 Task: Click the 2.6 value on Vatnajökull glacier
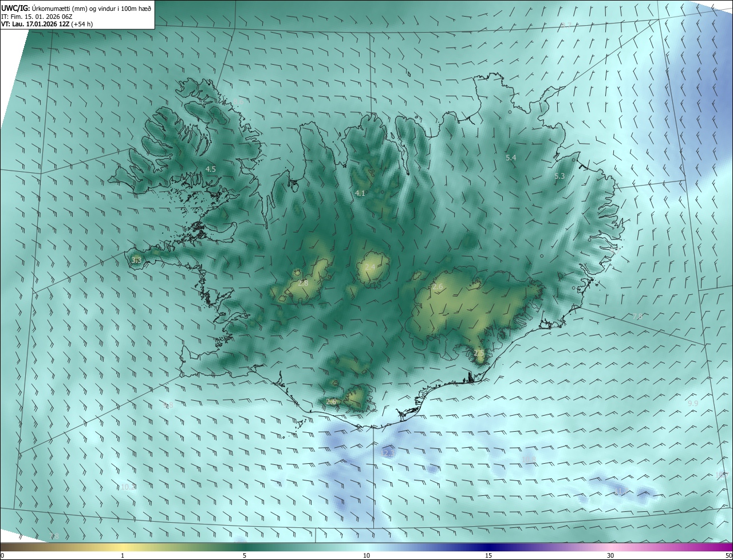pos(438,286)
